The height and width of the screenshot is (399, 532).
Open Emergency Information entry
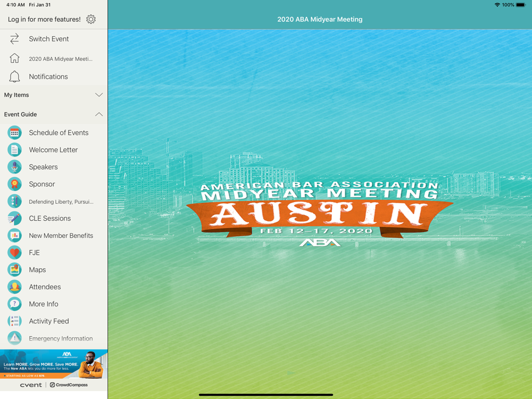(x=54, y=338)
